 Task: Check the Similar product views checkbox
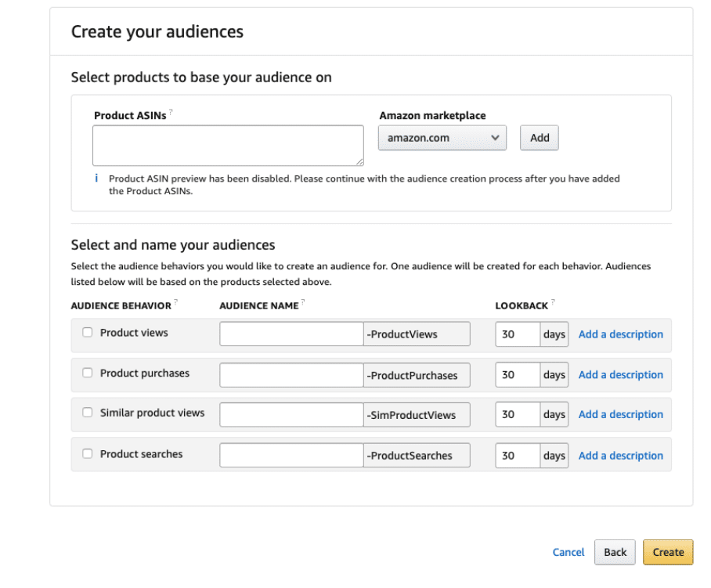[88, 412]
